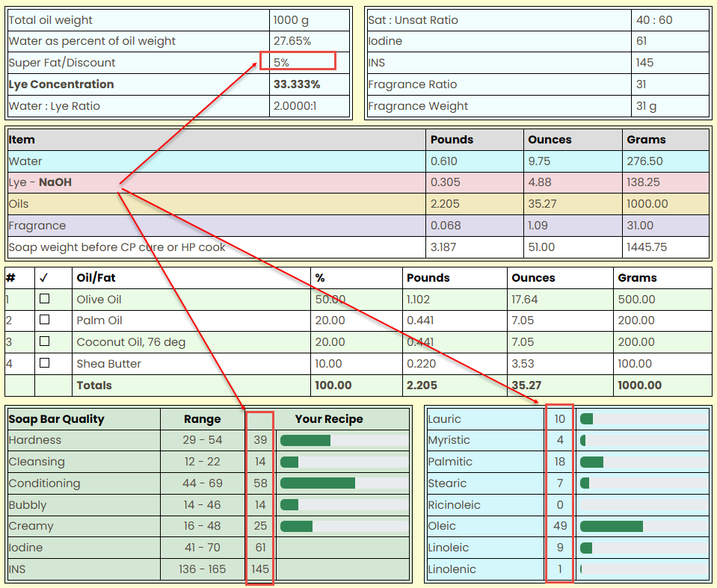Select the highlighted INS value 145
717x588 pixels.
click(x=260, y=569)
